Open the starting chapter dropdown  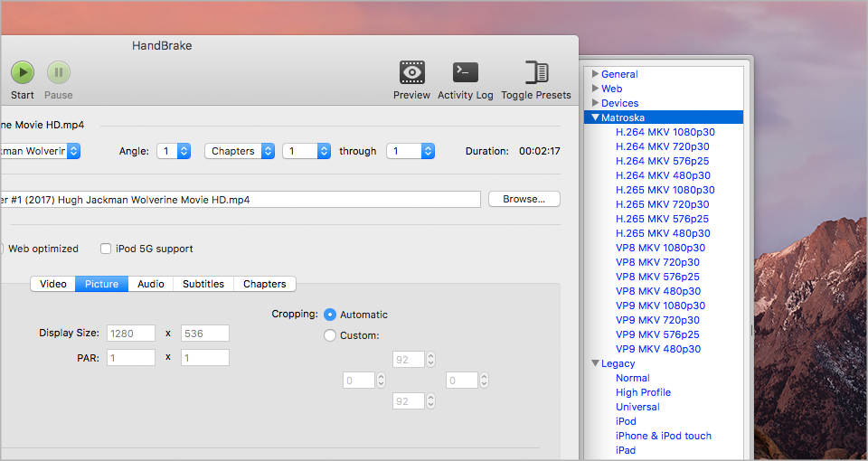coord(307,151)
